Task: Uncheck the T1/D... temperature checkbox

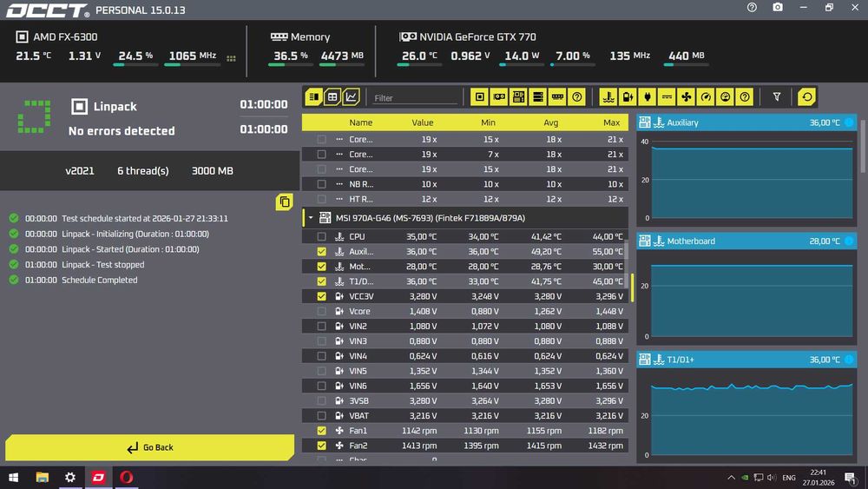Action: pyautogui.click(x=321, y=281)
